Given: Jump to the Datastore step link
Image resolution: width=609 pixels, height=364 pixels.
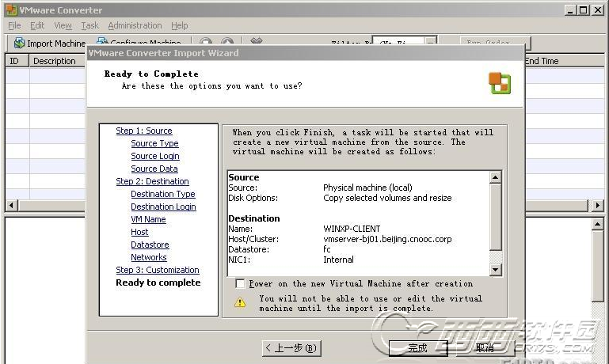Looking at the screenshot, I should [150, 245].
